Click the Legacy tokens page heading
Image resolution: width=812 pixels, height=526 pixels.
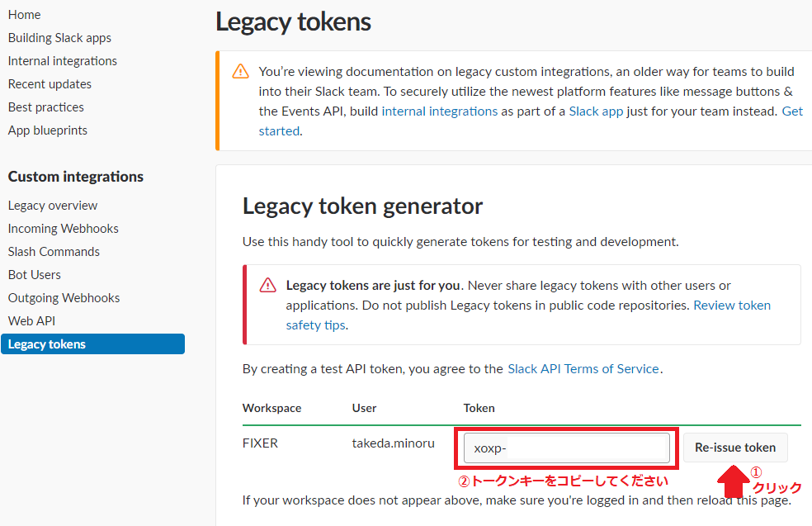point(293,22)
